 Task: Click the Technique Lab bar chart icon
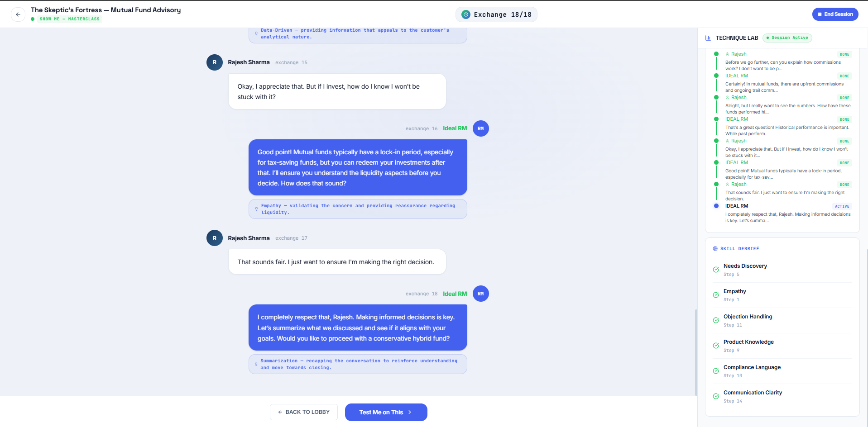pos(708,38)
